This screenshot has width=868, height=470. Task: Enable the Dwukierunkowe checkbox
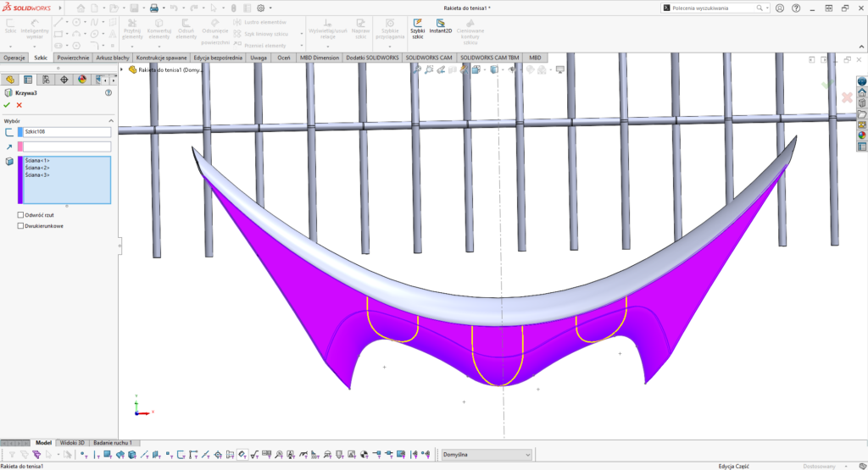[20, 226]
